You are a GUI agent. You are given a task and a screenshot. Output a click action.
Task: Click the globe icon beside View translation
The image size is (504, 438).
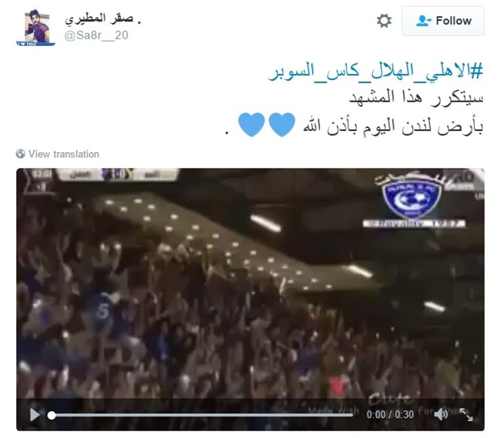20,154
